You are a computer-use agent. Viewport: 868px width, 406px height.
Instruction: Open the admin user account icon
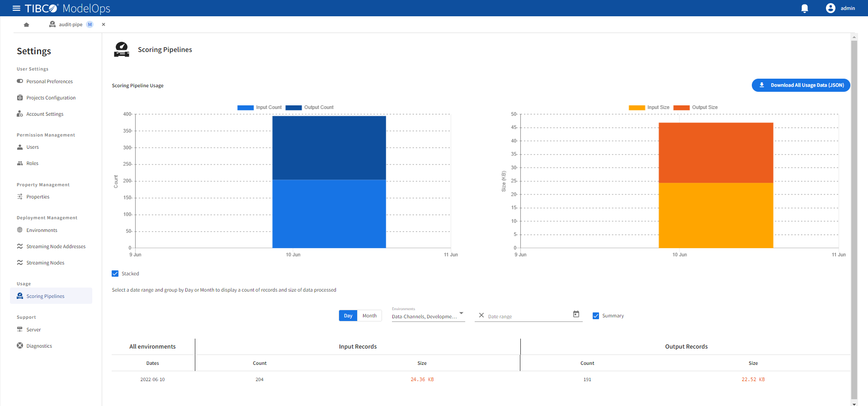pyautogui.click(x=830, y=8)
